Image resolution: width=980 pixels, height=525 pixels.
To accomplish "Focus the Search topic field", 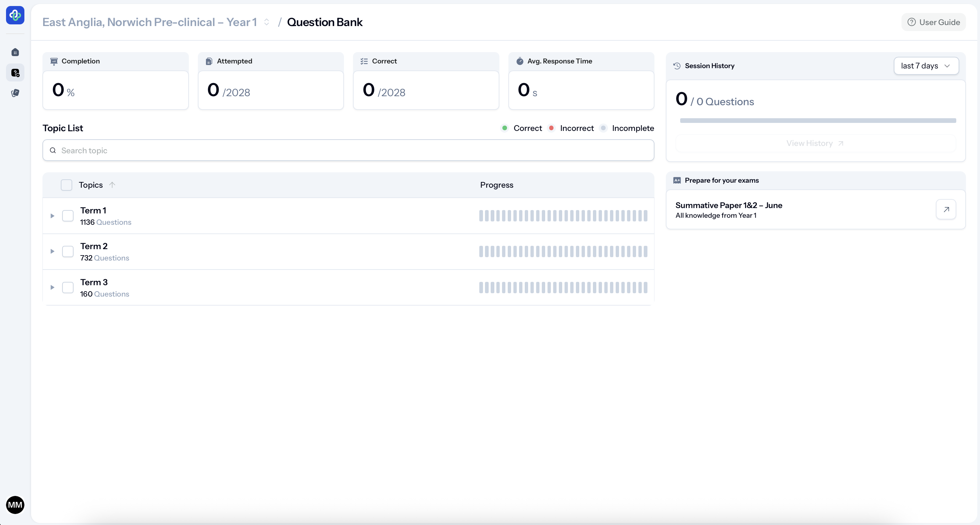I will (348, 150).
